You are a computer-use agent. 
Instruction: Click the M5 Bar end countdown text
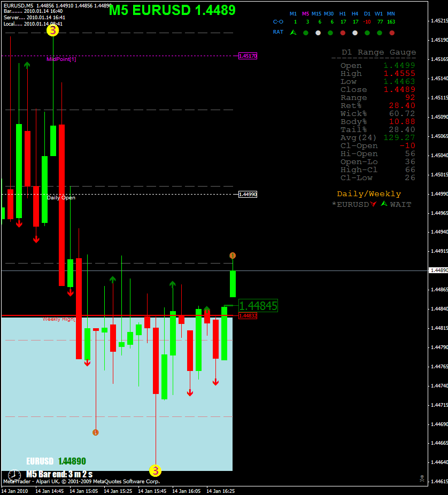pos(59,474)
